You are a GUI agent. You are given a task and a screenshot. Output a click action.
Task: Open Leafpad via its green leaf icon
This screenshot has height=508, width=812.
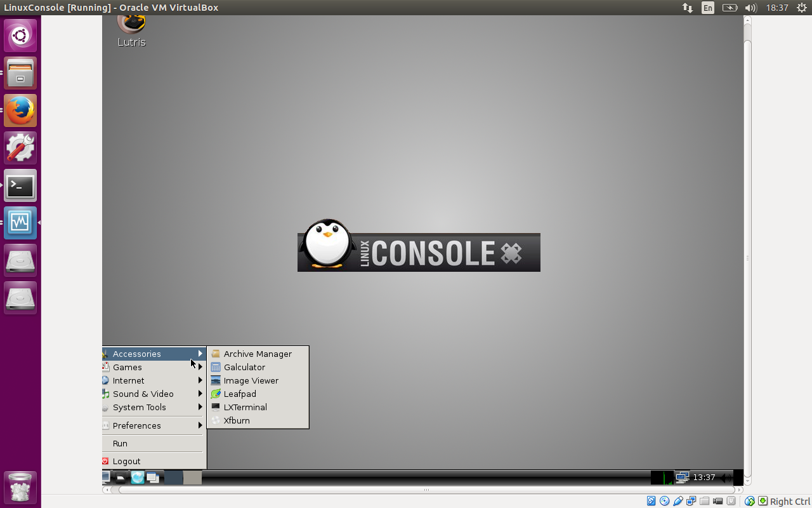point(216,394)
